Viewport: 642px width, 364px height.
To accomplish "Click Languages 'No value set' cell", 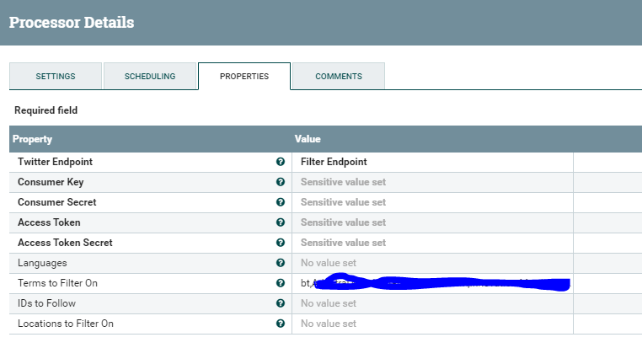I will [432, 263].
